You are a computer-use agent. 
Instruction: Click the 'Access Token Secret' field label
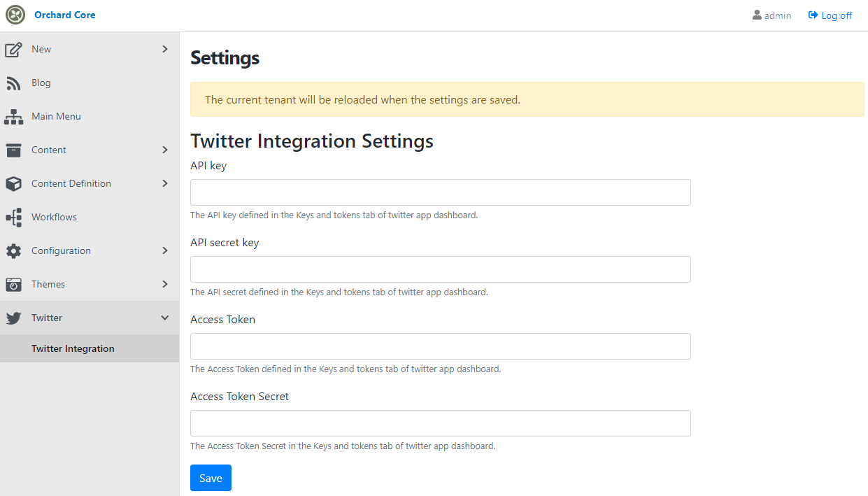(x=240, y=396)
